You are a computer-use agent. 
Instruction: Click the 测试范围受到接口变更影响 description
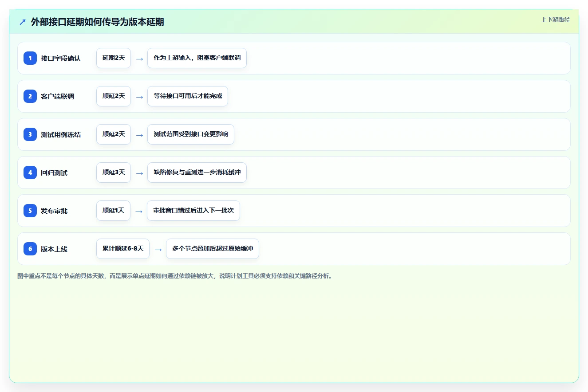(x=191, y=134)
